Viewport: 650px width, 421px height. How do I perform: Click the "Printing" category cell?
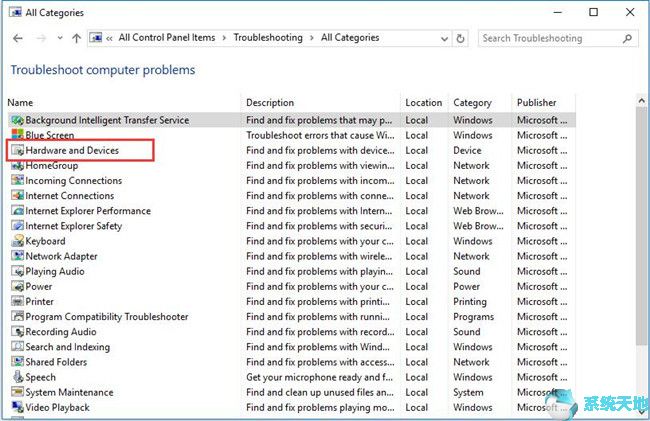470,302
